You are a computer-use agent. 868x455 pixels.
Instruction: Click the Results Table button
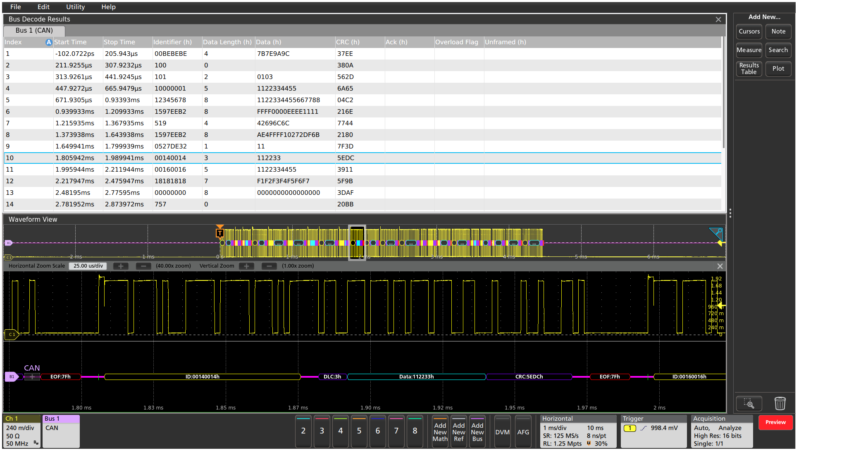(749, 69)
